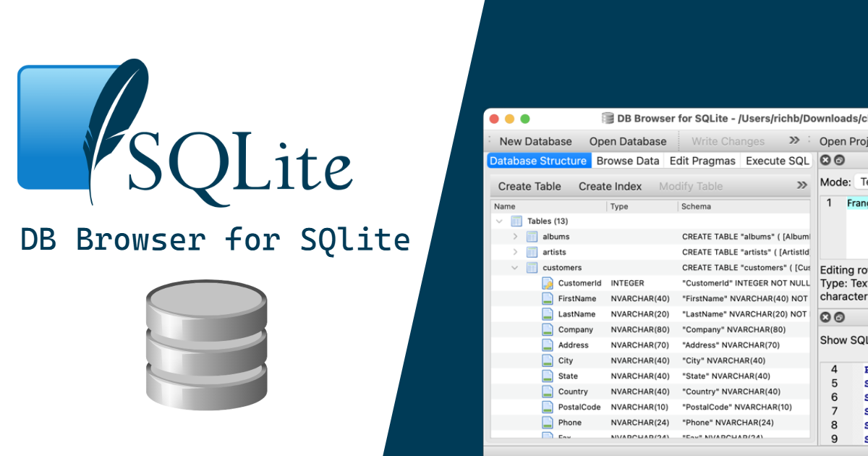The image size is (868, 456).
Task: Click the albums table icon
Action: tap(532, 237)
